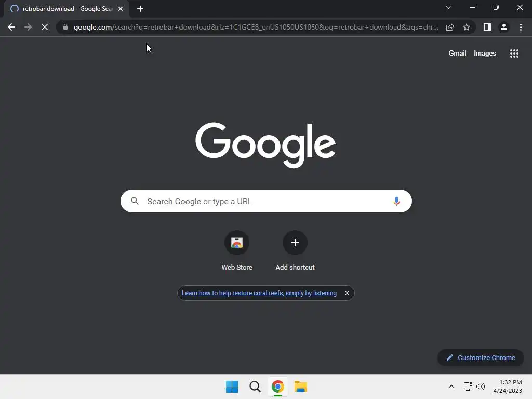
Task: Start voice search with microphone
Action: pyautogui.click(x=396, y=201)
